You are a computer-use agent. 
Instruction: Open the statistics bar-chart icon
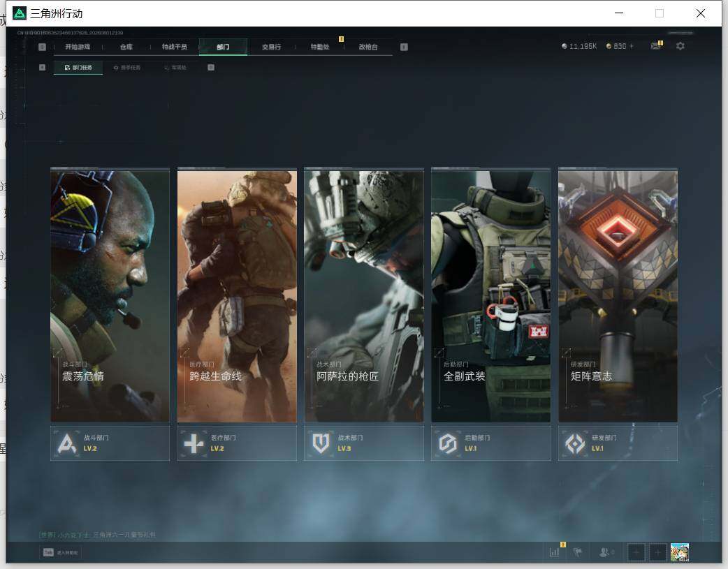[554, 552]
